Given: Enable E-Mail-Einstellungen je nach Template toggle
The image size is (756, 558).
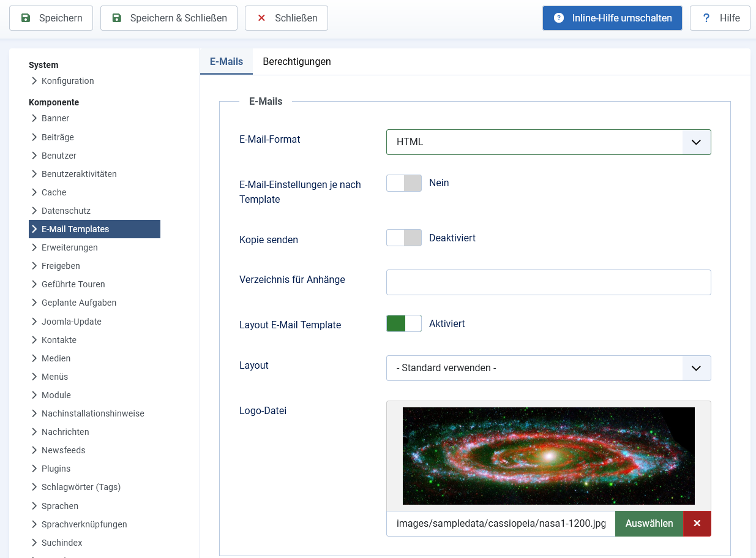Looking at the screenshot, I should (x=404, y=183).
